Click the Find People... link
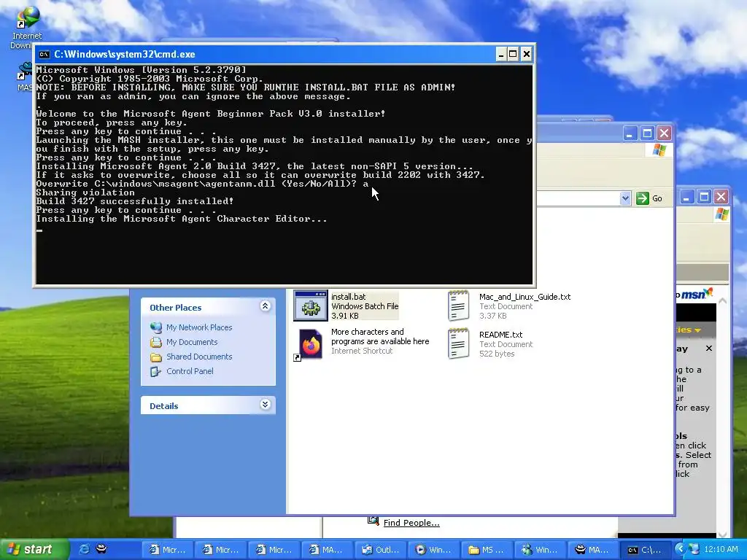Viewport: 747px width, 560px height. (411, 523)
